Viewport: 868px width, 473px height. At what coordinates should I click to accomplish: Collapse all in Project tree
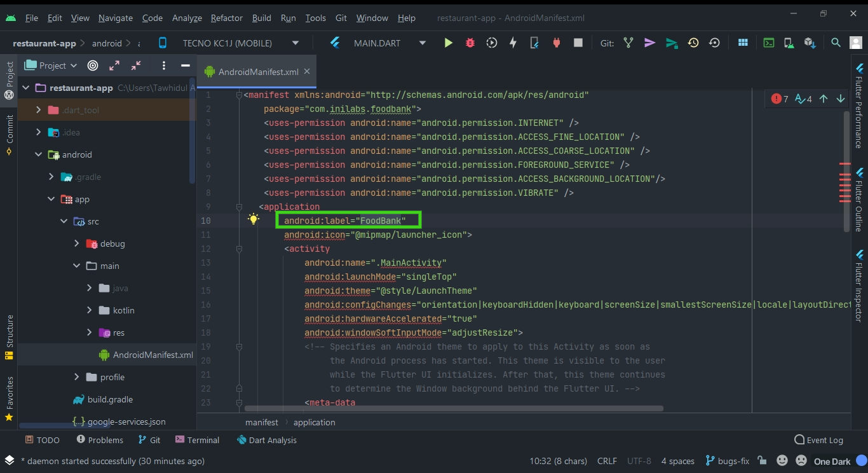136,65
